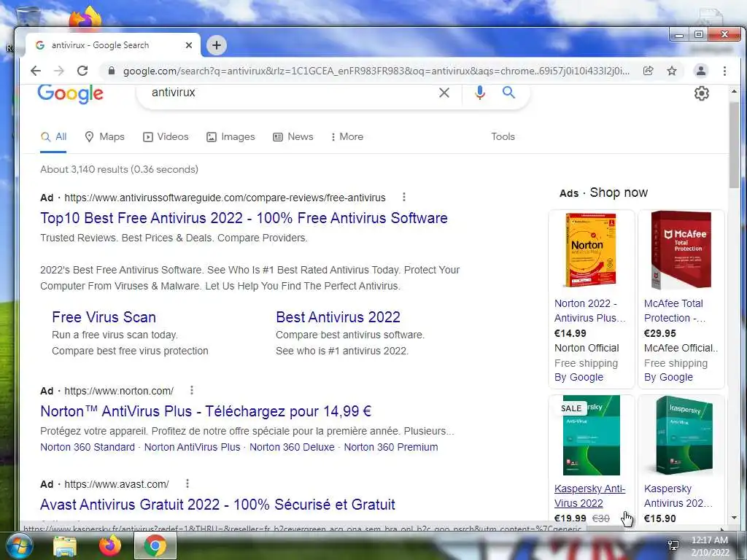The image size is (747, 560).
Task: Click the Firefox desktop shortcut icon
Action: [x=86, y=17]
